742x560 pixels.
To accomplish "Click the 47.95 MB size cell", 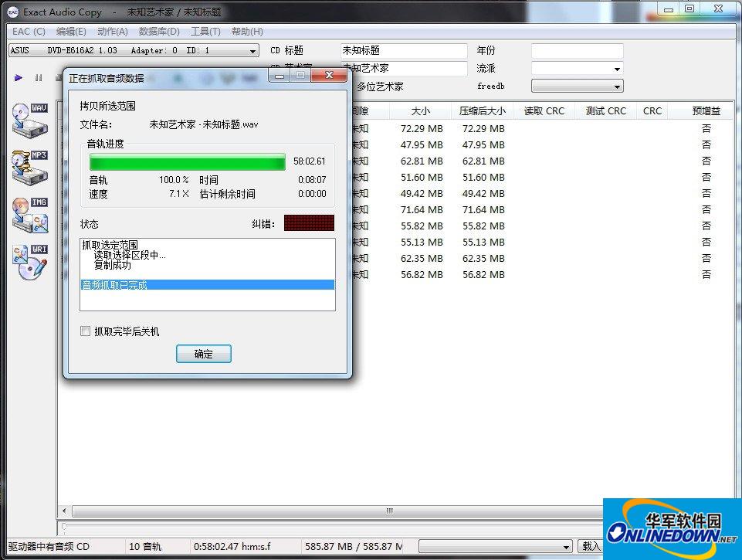I will [422, 145].
